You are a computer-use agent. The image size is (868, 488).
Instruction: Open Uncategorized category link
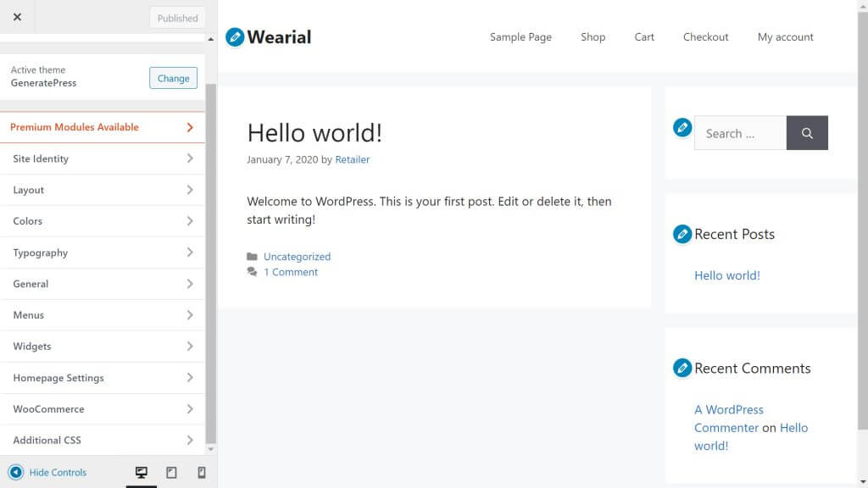click(297, 257)
